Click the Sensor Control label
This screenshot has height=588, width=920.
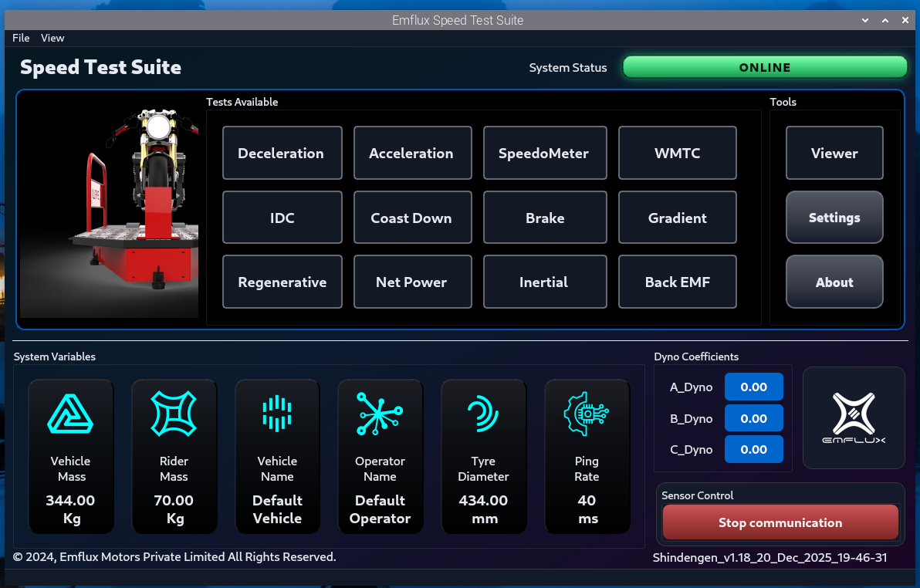coord(698,495)
